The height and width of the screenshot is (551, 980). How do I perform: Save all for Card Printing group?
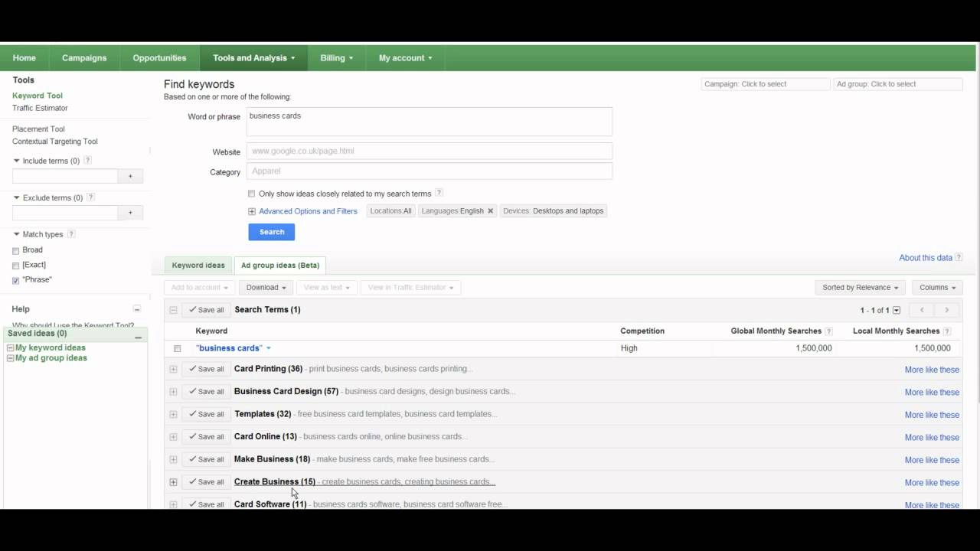tap(206, 369)
